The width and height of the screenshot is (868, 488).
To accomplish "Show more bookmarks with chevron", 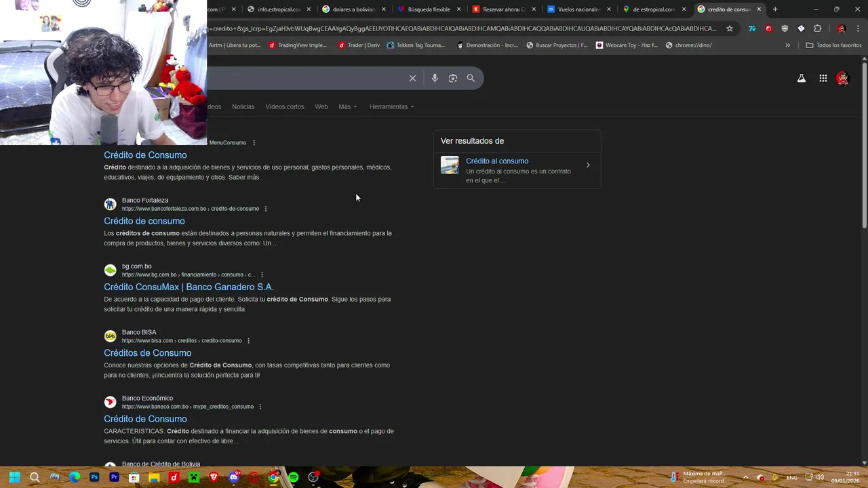I will pos(788,45).
